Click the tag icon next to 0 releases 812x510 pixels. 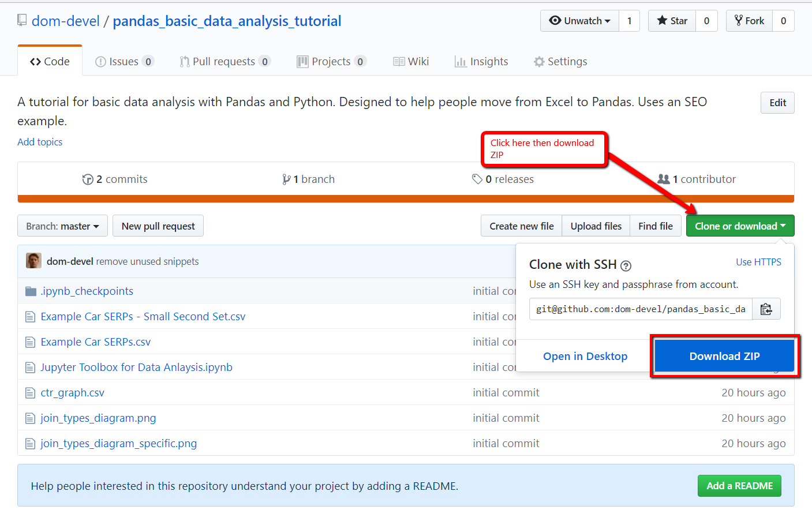pos(477,179)
